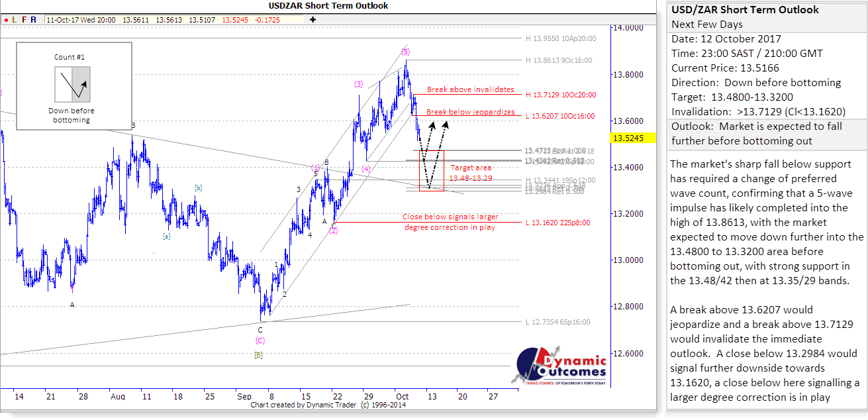Click the black plus crosshair icon
Viewport: 868px width, 420px height.
click(x=313, y=20)
